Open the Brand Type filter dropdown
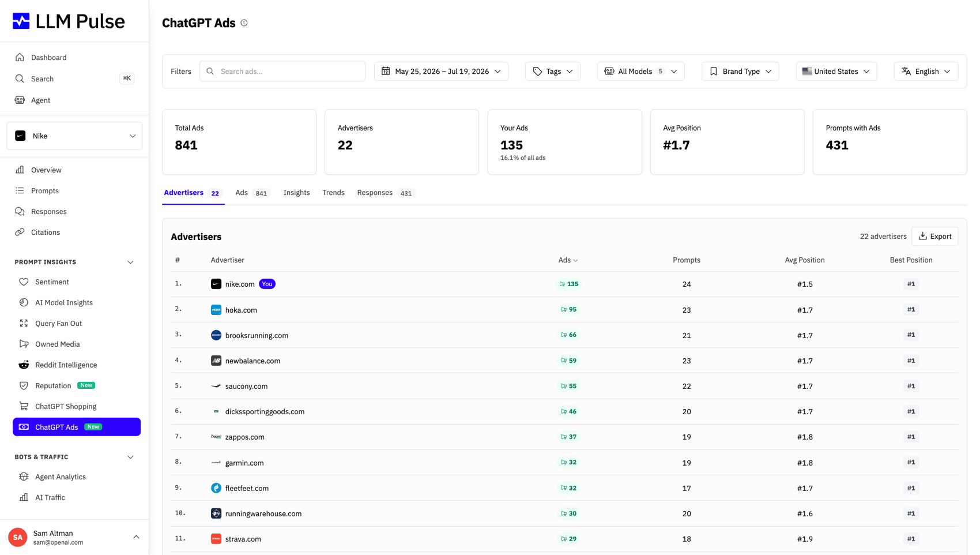 pyautogui.click(x=740, y=72)
